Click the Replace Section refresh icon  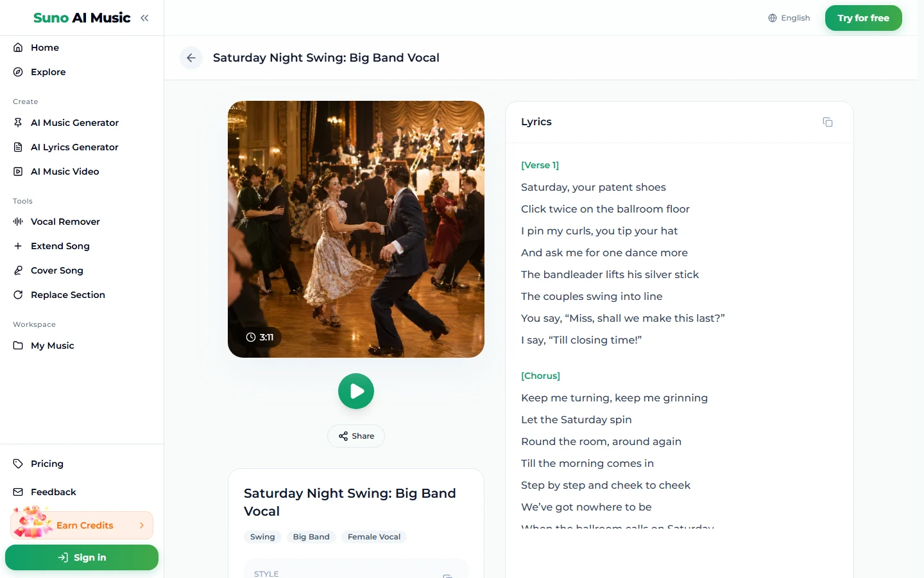tap(18, 295)
